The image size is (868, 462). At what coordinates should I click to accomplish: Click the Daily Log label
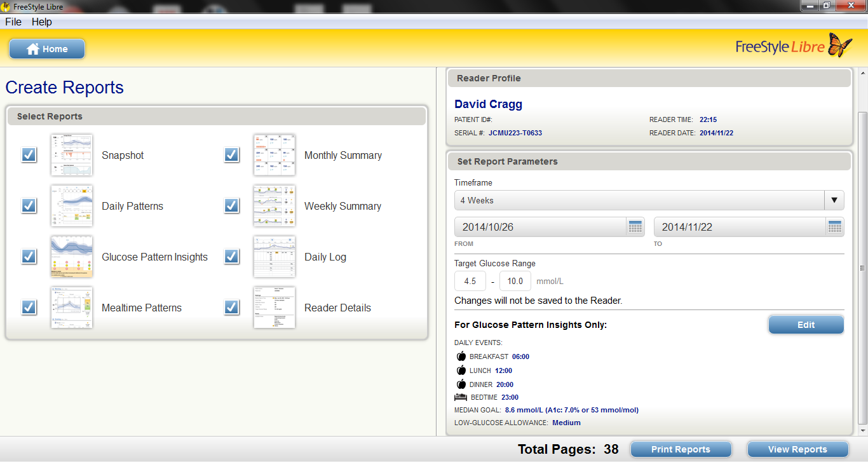325,257
